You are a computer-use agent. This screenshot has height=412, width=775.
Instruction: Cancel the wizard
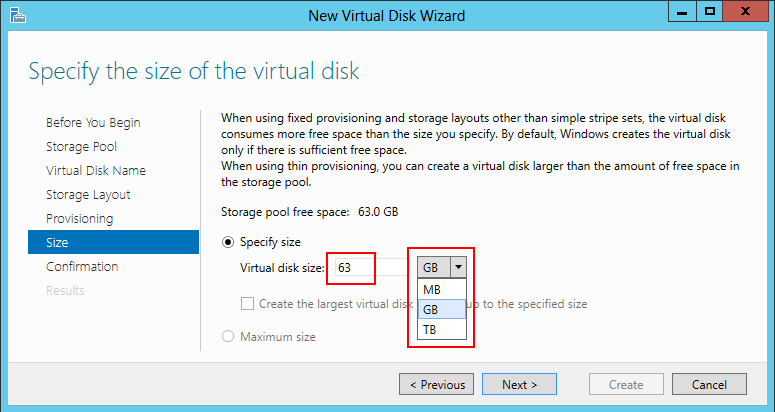709,384
